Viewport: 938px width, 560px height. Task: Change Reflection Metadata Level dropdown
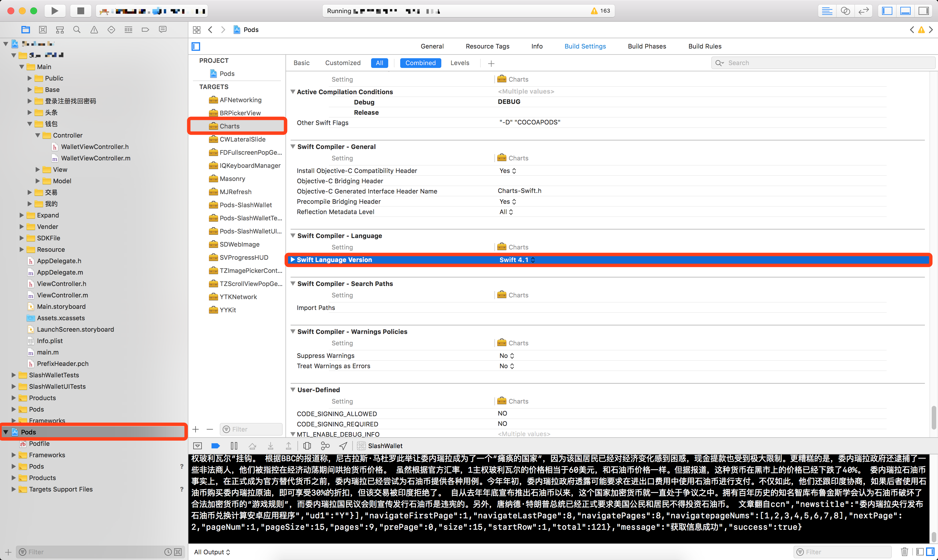pos(506,212)
